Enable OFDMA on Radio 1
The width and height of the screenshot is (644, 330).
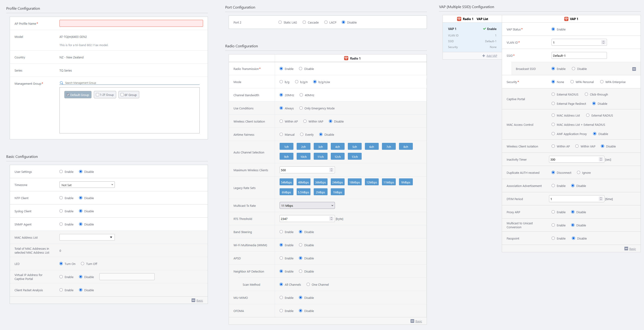point(281,311)
